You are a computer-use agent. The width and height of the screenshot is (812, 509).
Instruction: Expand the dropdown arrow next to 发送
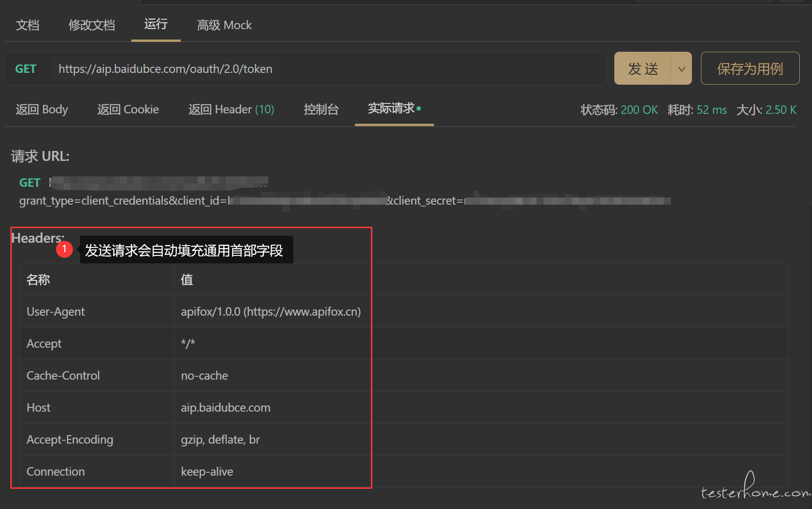[682, 69]
